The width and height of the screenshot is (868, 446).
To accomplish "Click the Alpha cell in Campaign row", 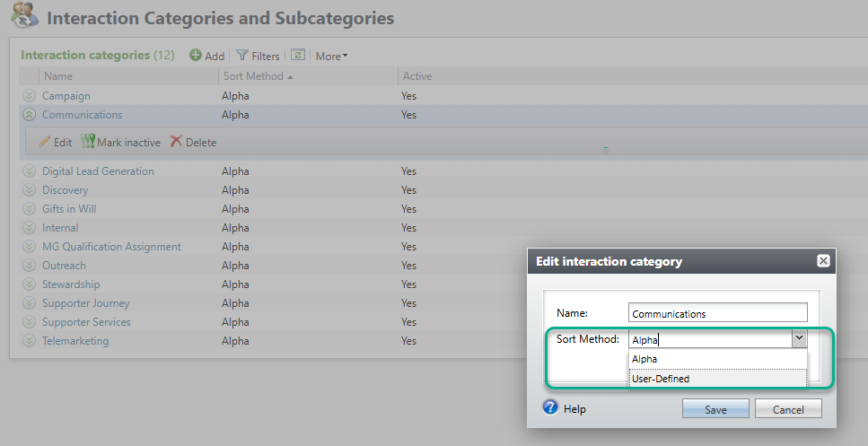I will click(x=235, y=96).
